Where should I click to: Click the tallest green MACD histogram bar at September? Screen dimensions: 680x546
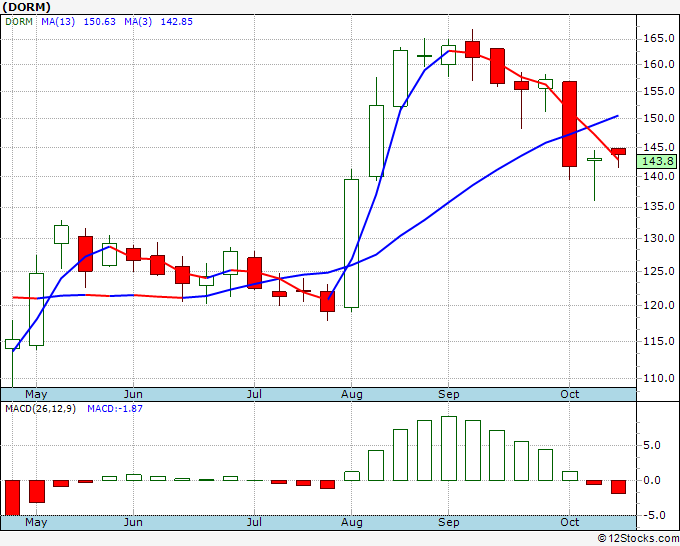(x=449, y=448)
